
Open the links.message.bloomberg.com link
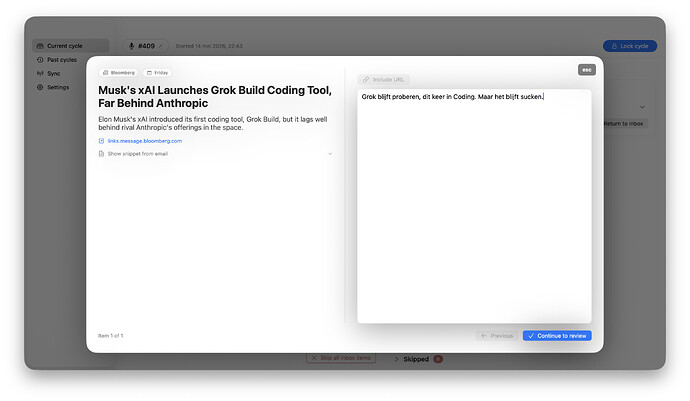pos(145,141)
